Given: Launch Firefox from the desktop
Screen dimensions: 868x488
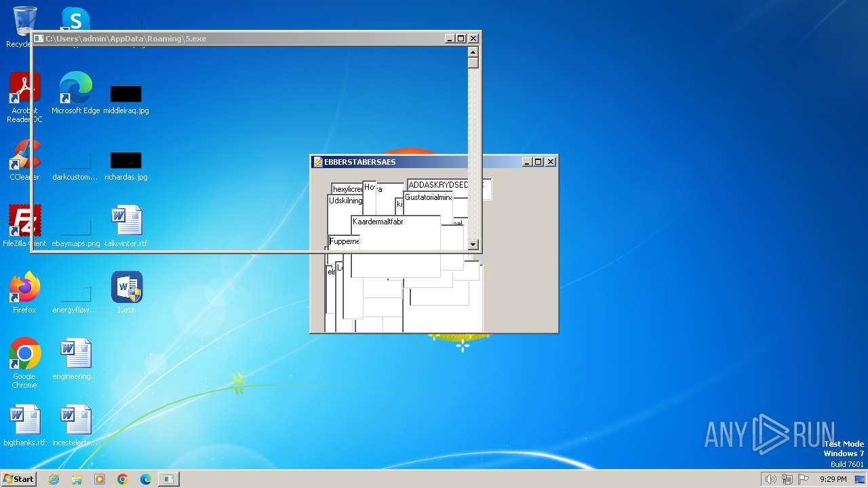Looking at the screenshot, I should [x=24, y=293].
